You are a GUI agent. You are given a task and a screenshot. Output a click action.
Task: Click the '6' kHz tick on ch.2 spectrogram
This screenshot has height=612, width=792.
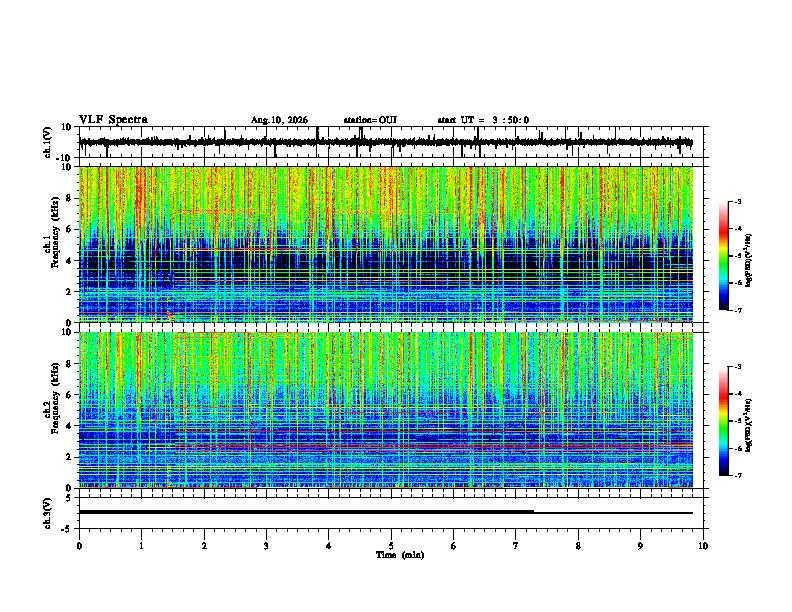coord(70,395)
